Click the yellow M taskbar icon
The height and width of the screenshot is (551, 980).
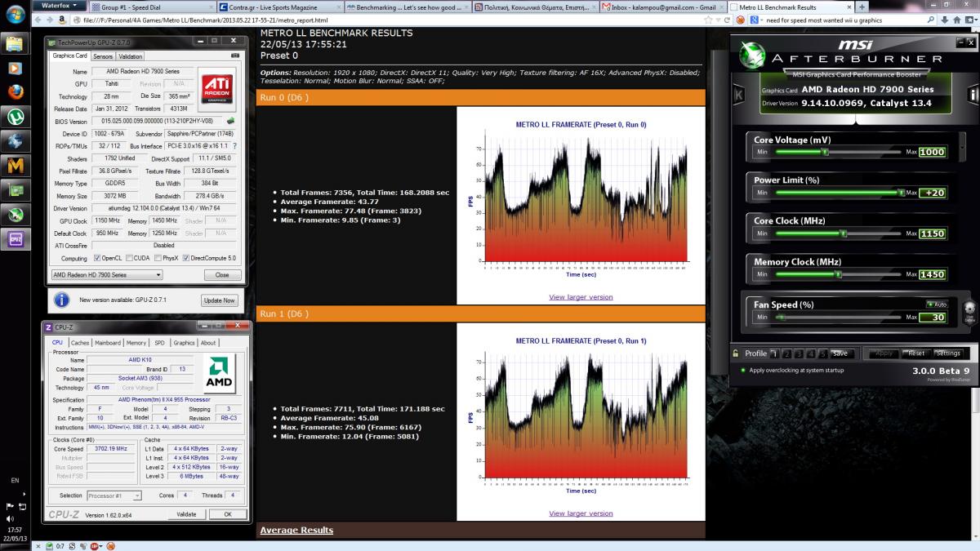15,166
